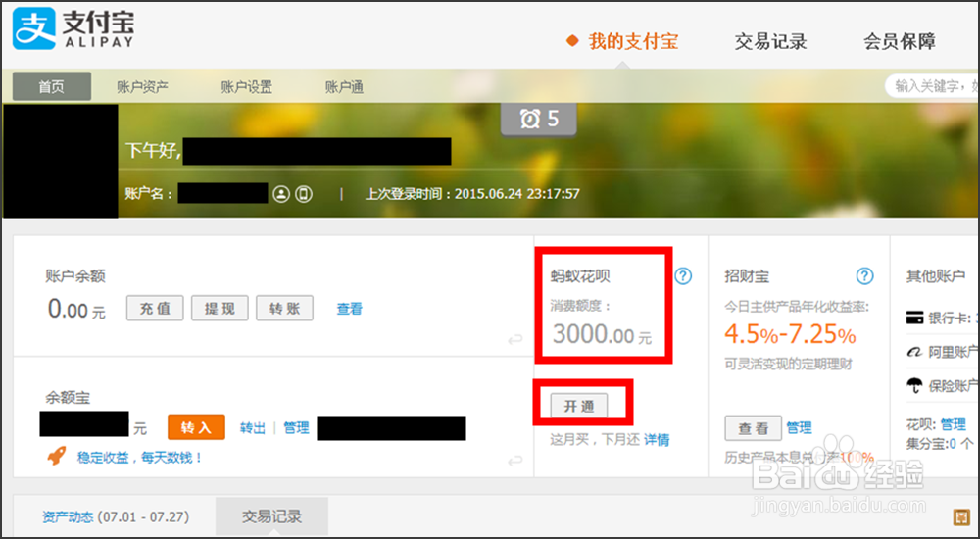The height and width of the screenshot is (539, 980).
Task: Click the 提现 button
Action: pos(220,309)
